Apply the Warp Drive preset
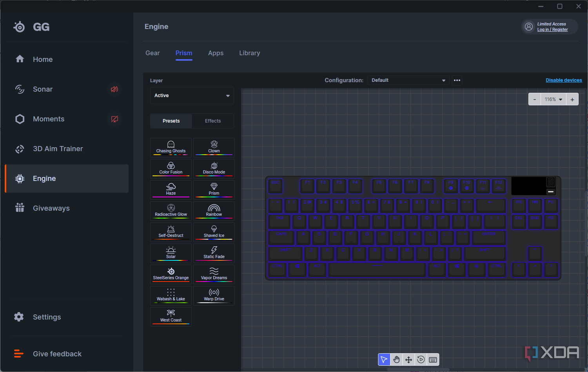This screenshot has width=588, height=372. point(214,295)
